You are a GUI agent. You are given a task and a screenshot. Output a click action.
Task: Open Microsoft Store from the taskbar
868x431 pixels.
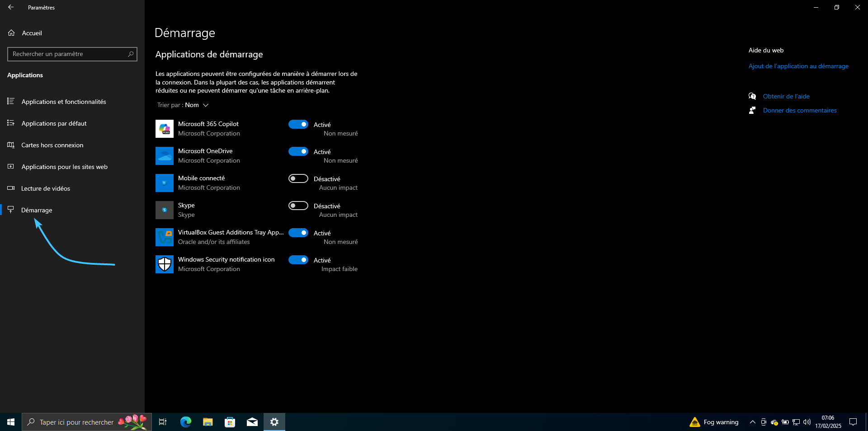230,422
